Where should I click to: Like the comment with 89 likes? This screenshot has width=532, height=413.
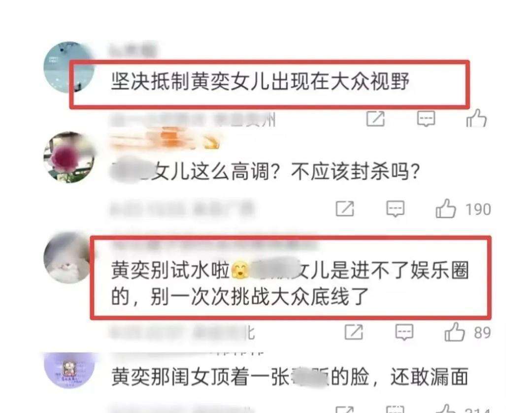455,332
